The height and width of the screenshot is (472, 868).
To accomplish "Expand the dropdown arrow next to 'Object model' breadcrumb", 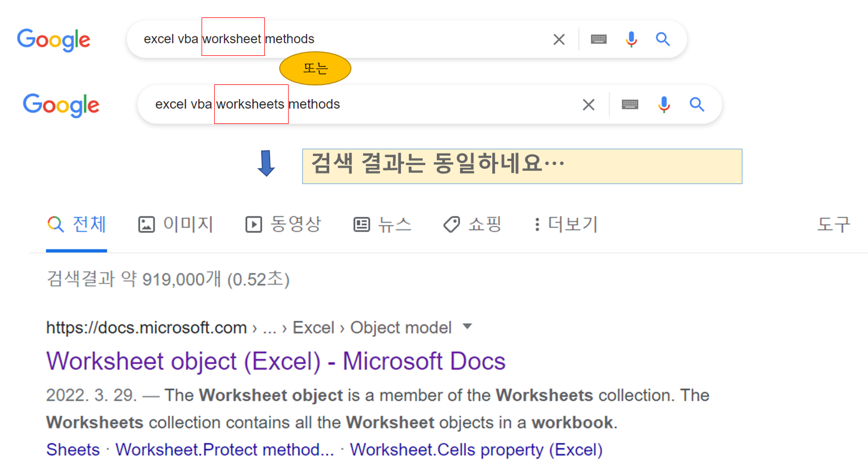I will (x=467, y=326).
